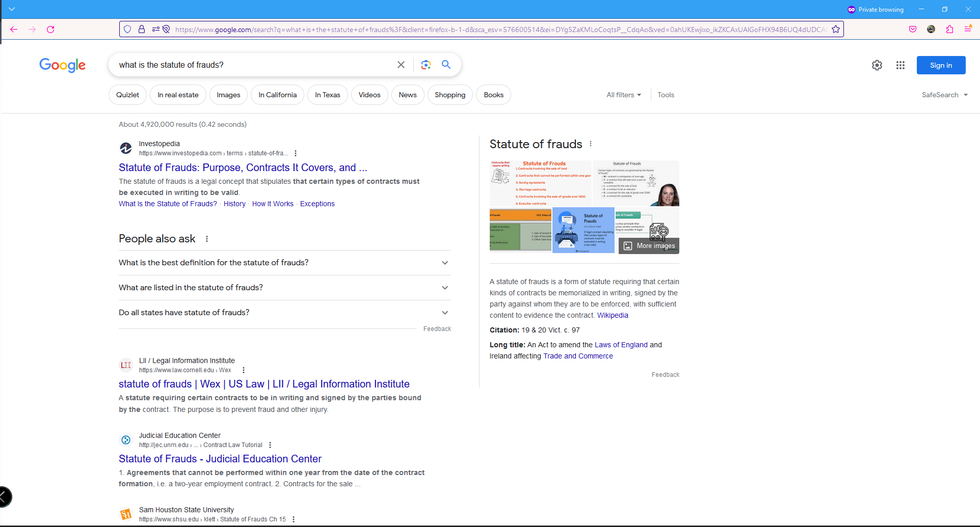Open the Firefox hamburger menu
Image resolution: width=980 pixels, height=527 pixels.
(968, 30)
